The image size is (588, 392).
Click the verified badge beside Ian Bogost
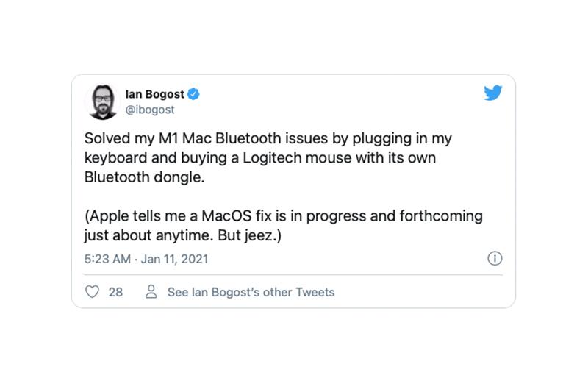[x=195, y=94]
